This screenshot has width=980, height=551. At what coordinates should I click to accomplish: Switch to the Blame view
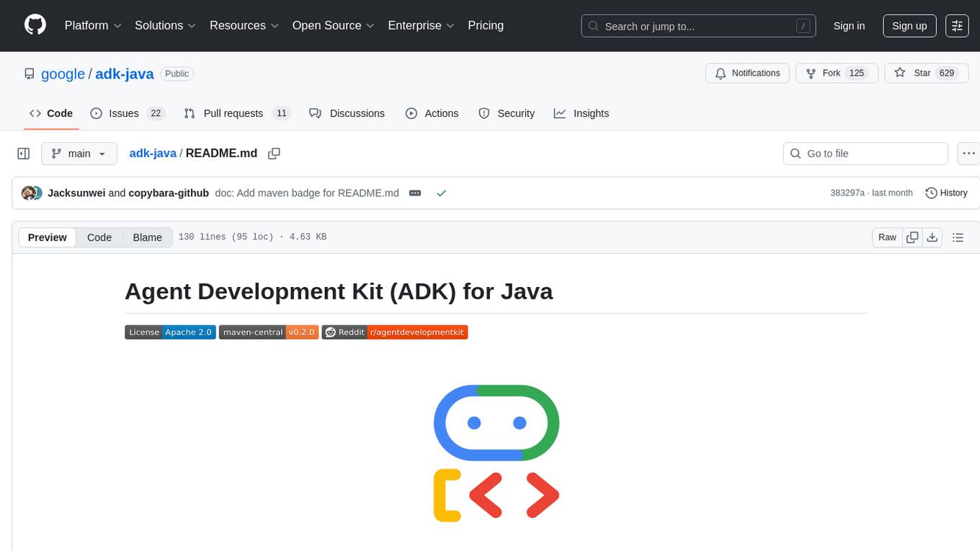(x=148, y=237)
